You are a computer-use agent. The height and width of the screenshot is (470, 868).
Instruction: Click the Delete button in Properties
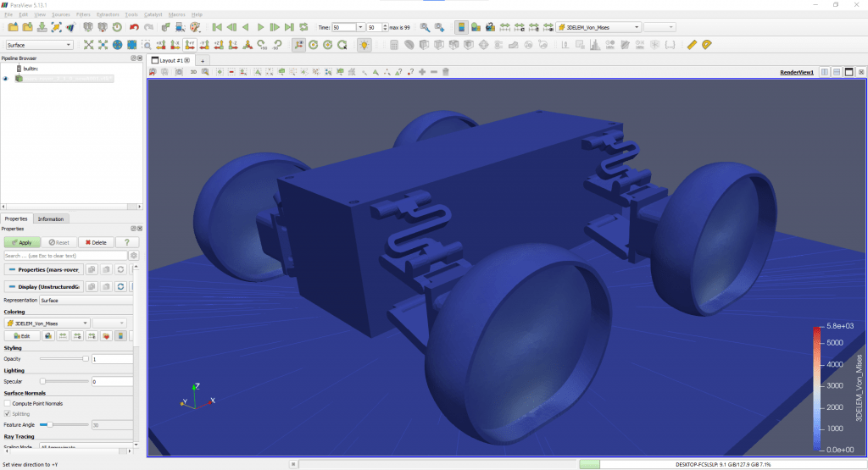[94, 242]
